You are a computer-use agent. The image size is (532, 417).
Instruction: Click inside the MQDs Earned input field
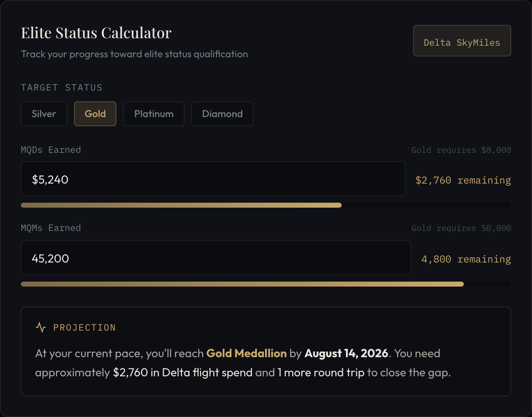(213, 179)
